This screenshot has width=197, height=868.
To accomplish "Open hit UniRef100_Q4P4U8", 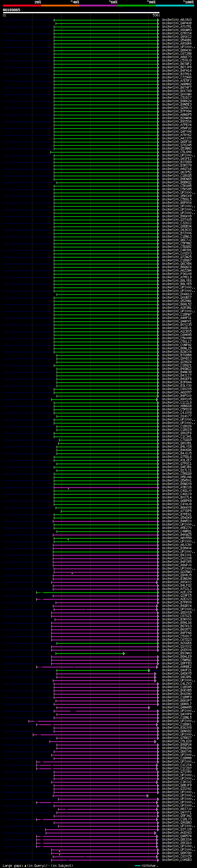I will click(176, 23).
